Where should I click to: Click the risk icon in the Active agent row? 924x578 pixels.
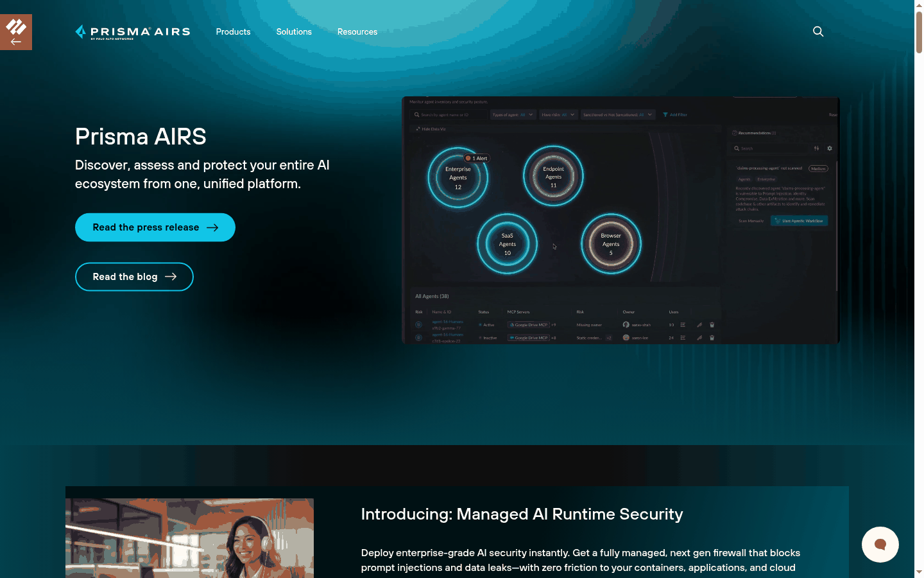(418, 325)
